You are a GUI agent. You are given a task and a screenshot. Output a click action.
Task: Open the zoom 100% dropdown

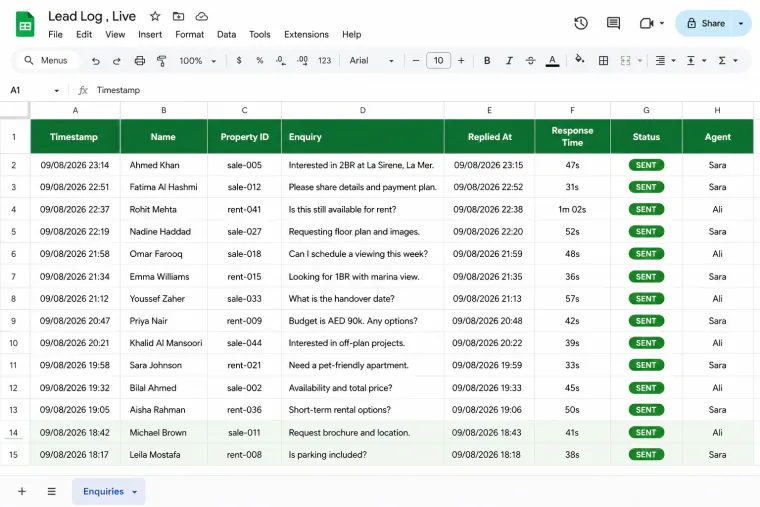(197, 61)
